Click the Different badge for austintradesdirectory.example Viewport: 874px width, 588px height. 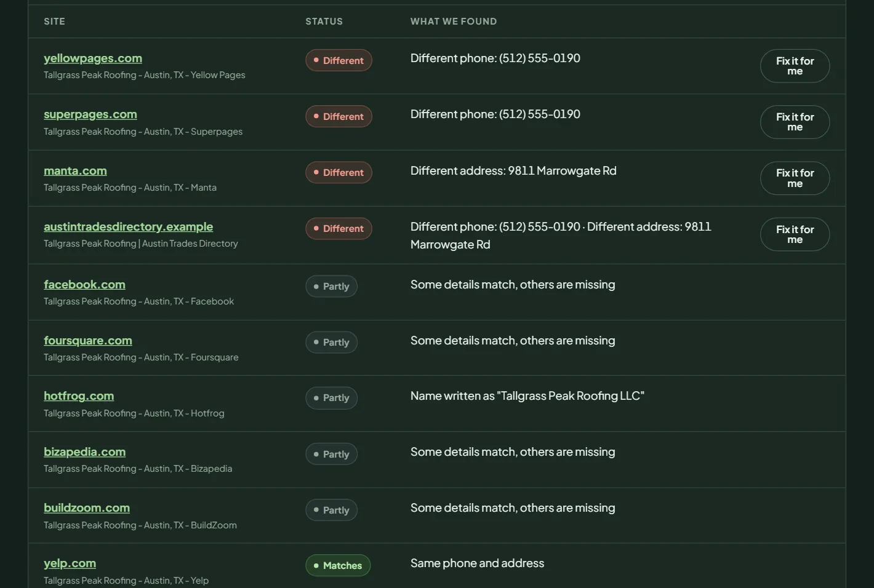click(x=339, y=228)
